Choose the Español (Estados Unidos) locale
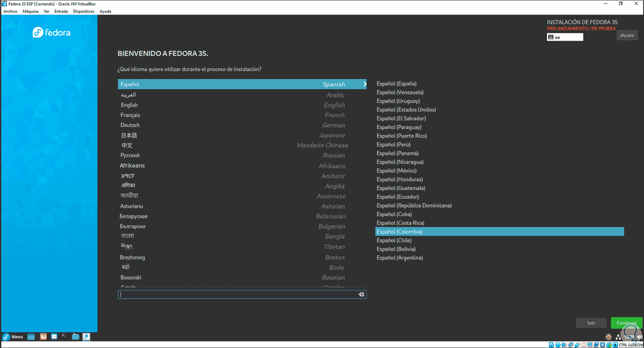Image resolution: width=644 pixels, height=348 pixels. coord(500,110)
